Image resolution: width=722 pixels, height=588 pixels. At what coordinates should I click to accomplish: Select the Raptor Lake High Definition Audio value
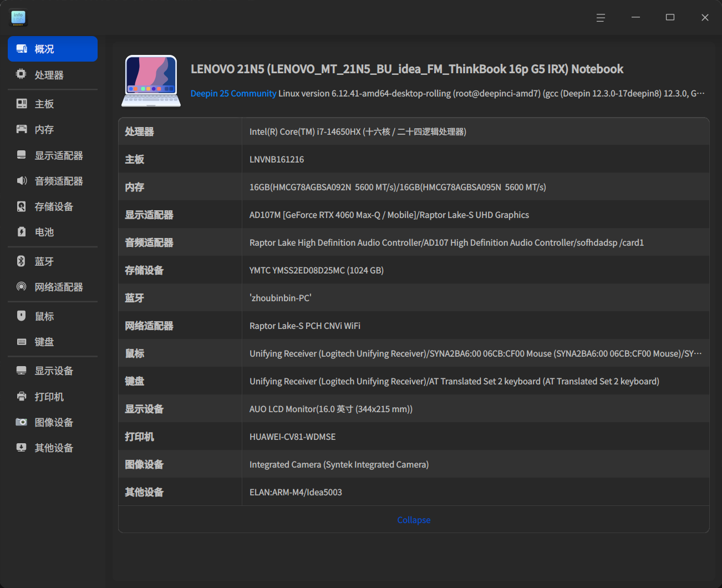coord(446,242)
